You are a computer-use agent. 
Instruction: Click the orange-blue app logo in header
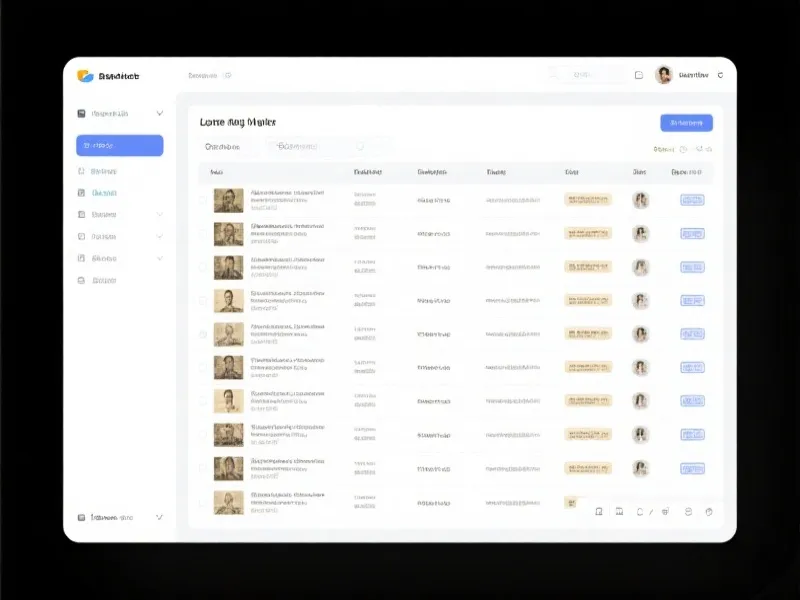[85, 76]
